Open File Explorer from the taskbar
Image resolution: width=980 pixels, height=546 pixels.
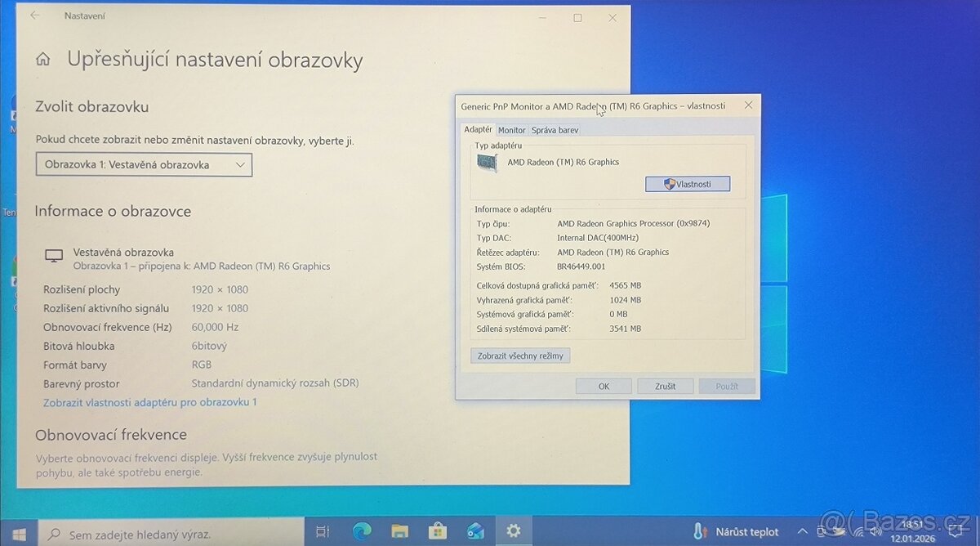click(399, 532)
